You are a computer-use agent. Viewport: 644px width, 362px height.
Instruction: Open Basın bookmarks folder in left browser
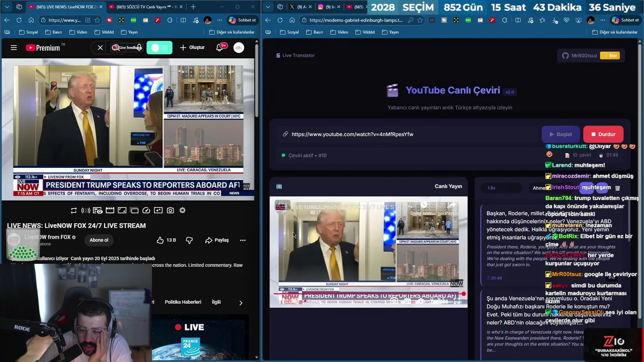[x=53, y=32]
